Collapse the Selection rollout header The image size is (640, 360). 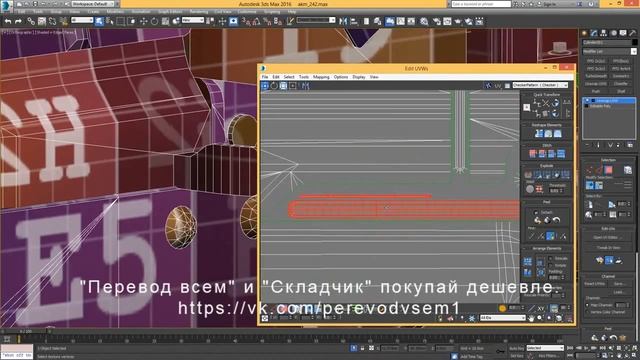(x=608, y=160)
